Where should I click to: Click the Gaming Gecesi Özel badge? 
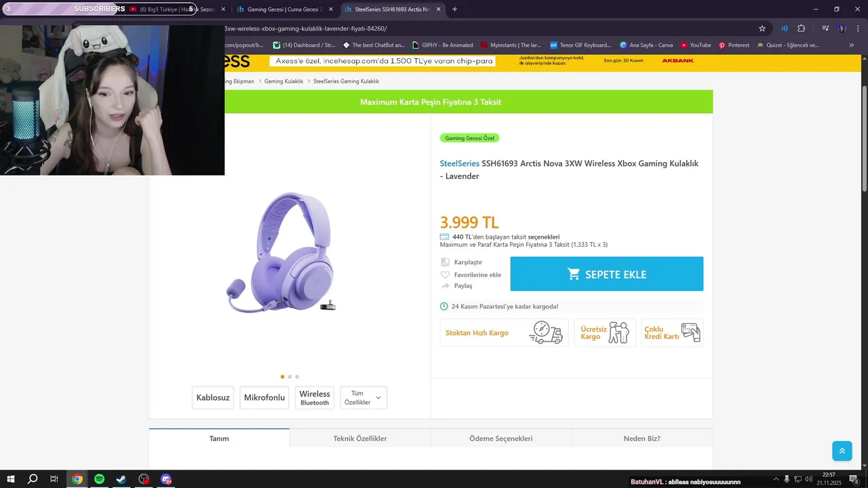tap(470, 138)
